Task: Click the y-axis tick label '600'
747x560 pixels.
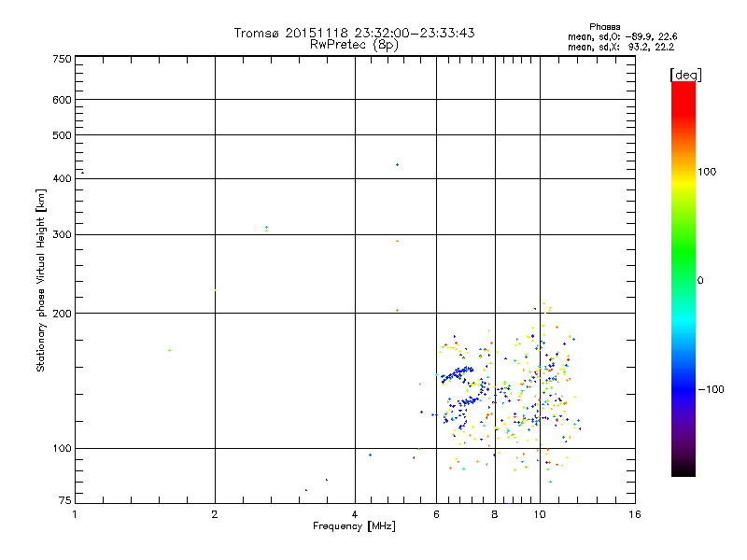Action: (x=62, y=100)
